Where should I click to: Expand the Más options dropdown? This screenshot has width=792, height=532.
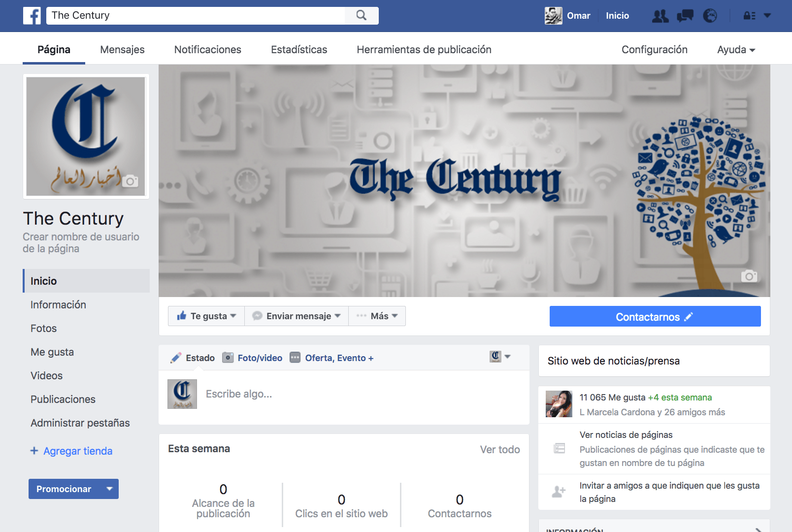point(377,316)
